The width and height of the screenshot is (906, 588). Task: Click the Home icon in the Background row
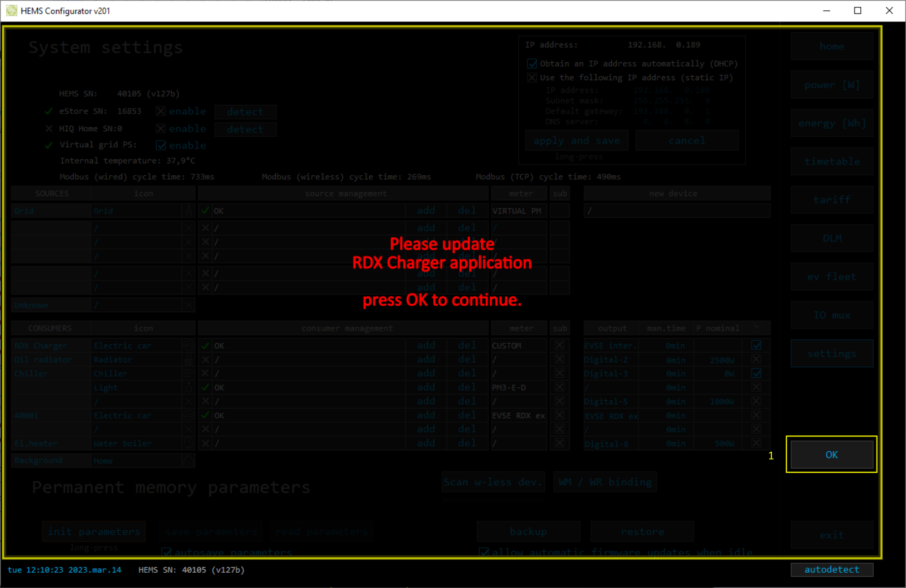tap(189, 461)
